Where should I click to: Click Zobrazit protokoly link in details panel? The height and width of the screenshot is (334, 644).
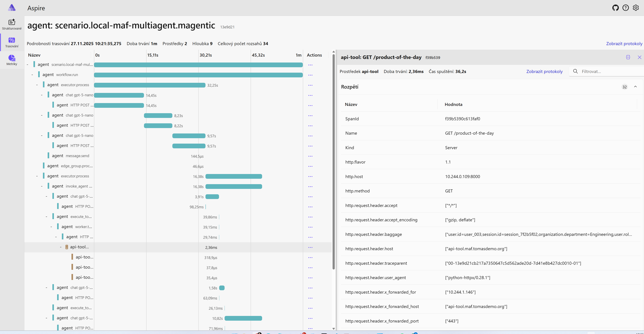544,71
